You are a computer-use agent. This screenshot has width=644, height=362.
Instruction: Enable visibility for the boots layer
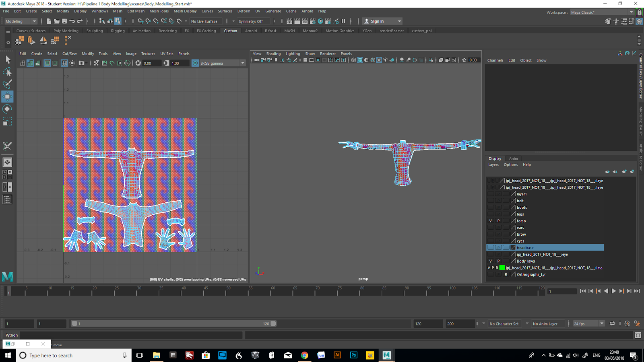[x=491, y=207]
